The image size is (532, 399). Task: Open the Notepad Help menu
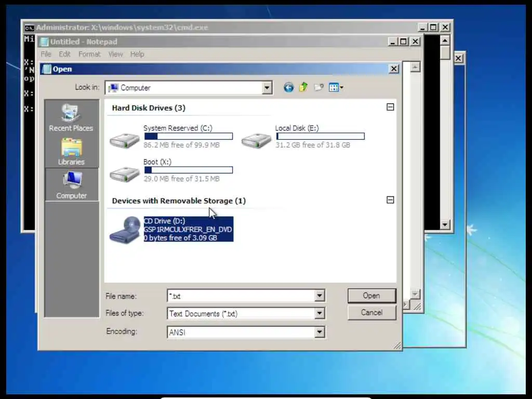point(137,54)
